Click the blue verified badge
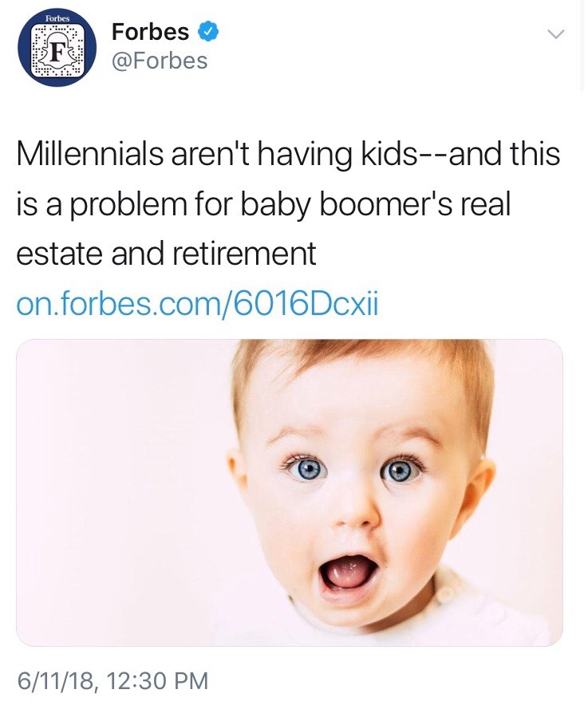 (x=209, y=32)
